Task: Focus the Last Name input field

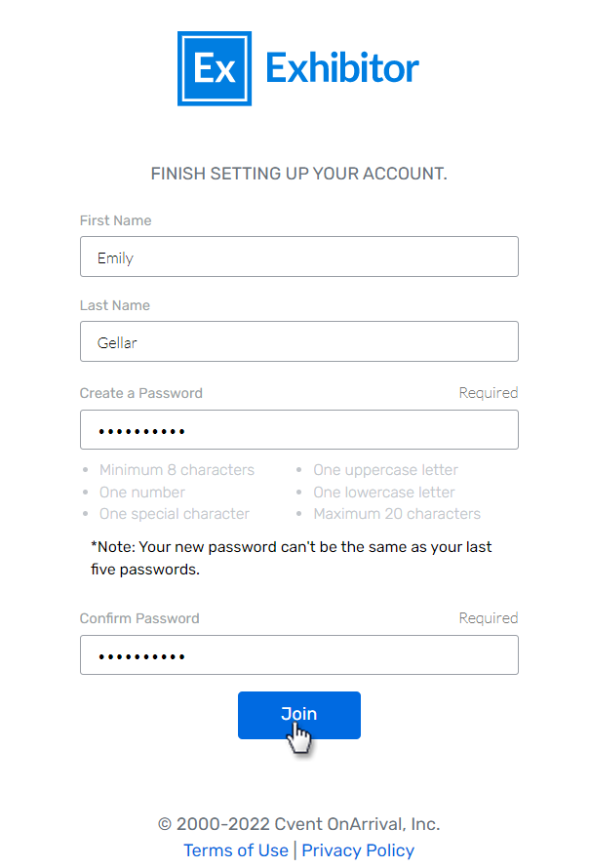Action: [298, 342]
